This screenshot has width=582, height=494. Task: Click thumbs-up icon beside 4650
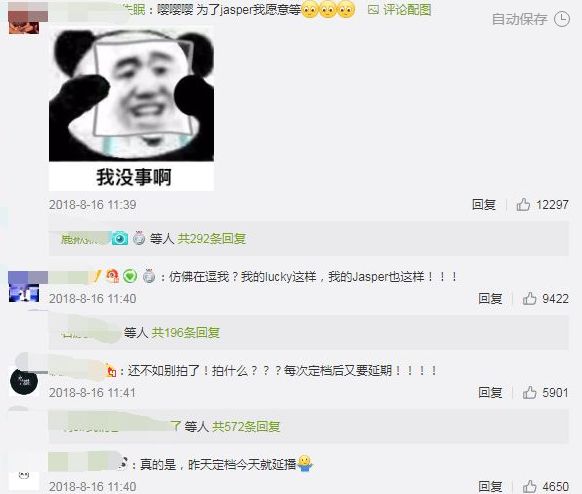pyautogui.click(x=529, y=486)
